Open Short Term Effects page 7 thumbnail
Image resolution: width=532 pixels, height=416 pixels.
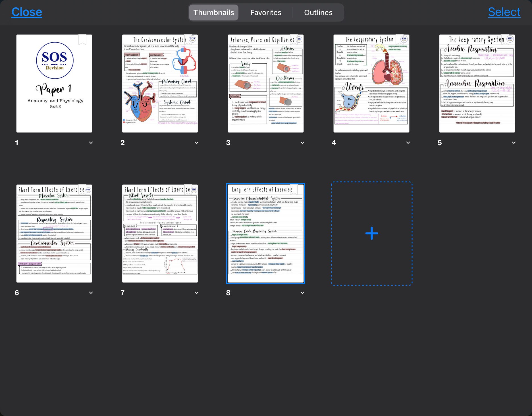click(x=160, y=234)
